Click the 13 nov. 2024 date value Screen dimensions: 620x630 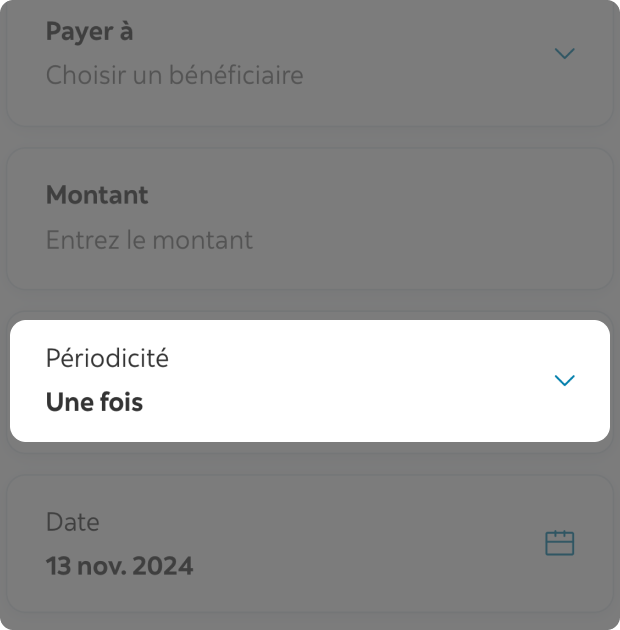point(119,566)
